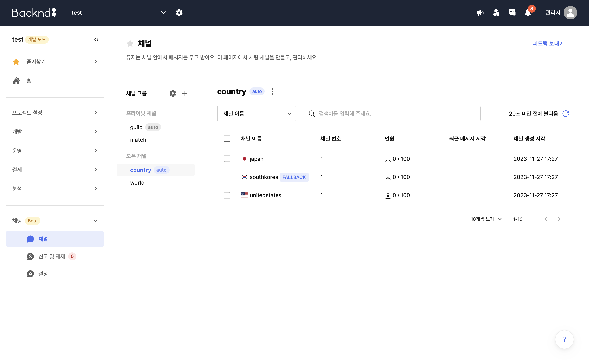Favorite the 채널 page star

click(x=130, y=44)
